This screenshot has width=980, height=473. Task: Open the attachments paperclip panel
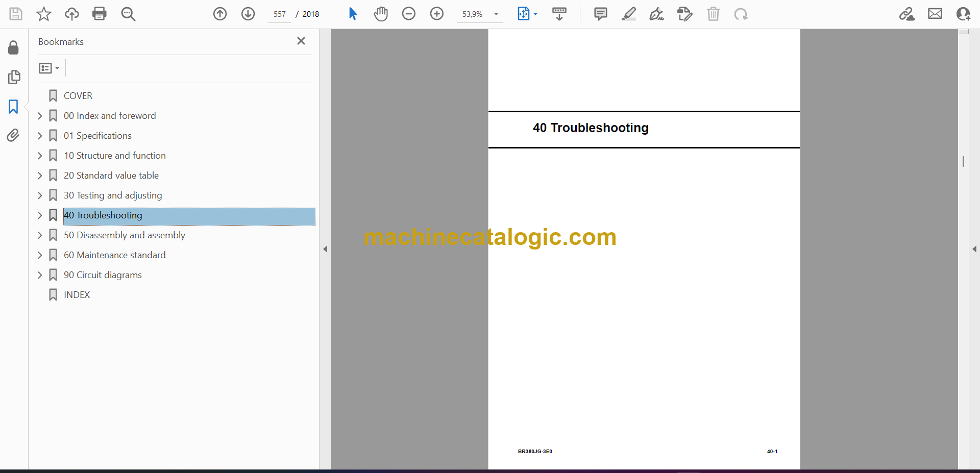pos(14,135)
